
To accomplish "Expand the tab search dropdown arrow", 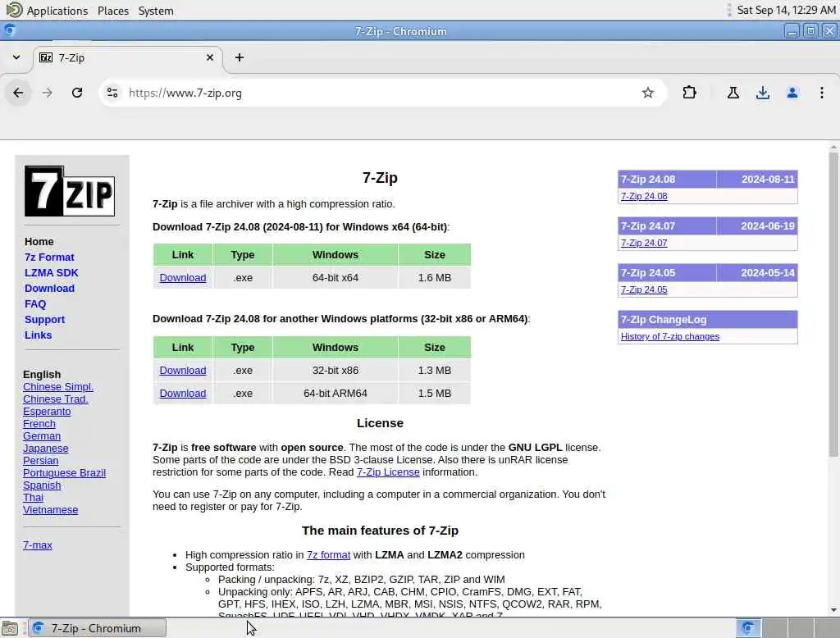I will (x=16, y=57).
